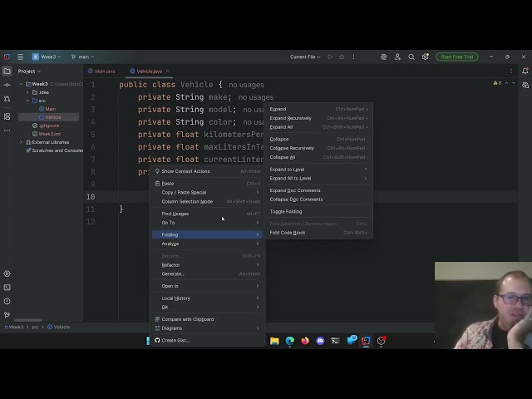The image size is (532, 399).
Task: Choose Collapse All in Folding submenu
Action: 318,157
